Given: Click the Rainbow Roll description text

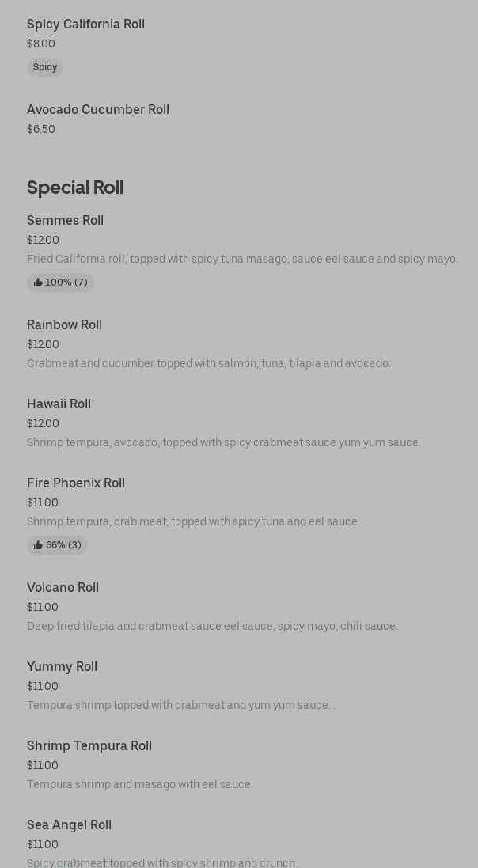Looking at the screenshot, I should pyautogui.click(x=209, y=363).
